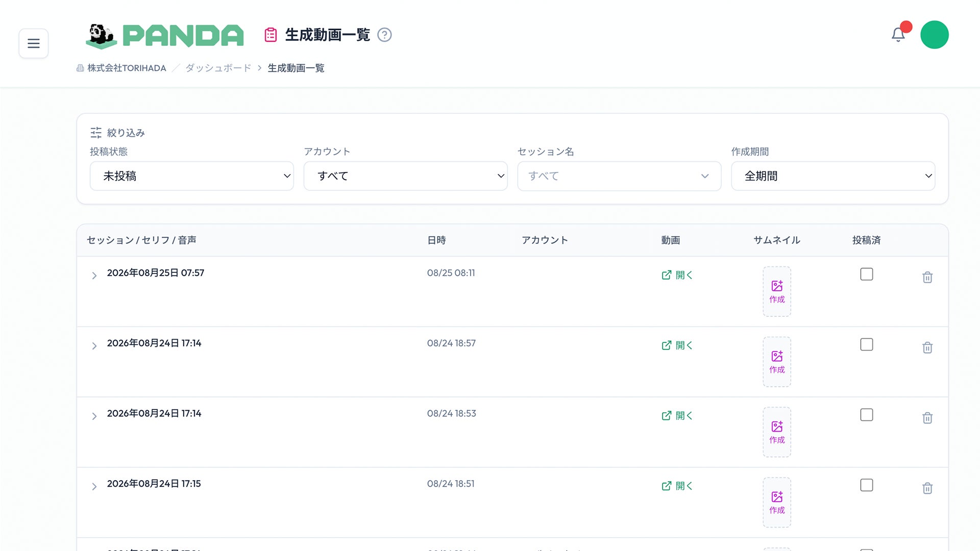Delete the 08/24 18:51 row
980x551 pixels.
click(927, 488)
